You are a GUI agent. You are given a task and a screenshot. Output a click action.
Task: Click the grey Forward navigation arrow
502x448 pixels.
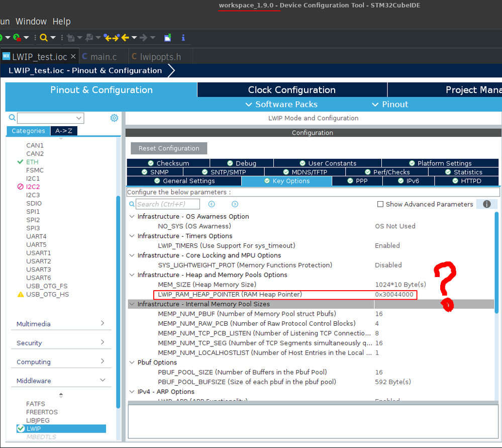pyautogui.click(x=143, y=38)
